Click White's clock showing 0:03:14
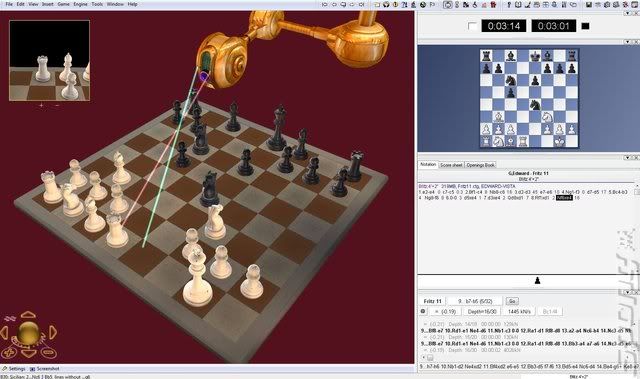 (x=504, y=26)
